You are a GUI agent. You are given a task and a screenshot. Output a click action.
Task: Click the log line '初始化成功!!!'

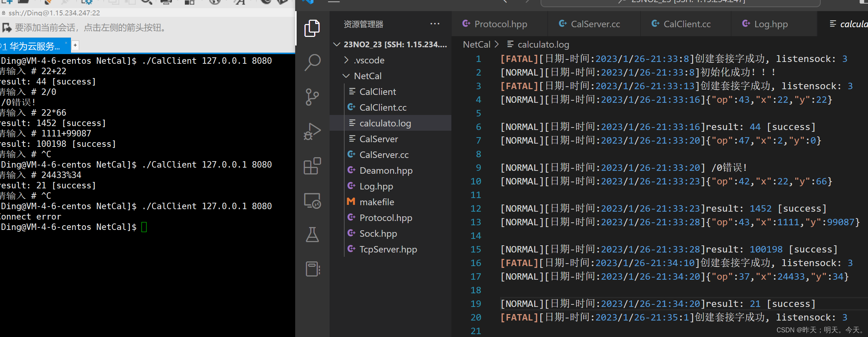pyautogui.click(x=638, y=72)
